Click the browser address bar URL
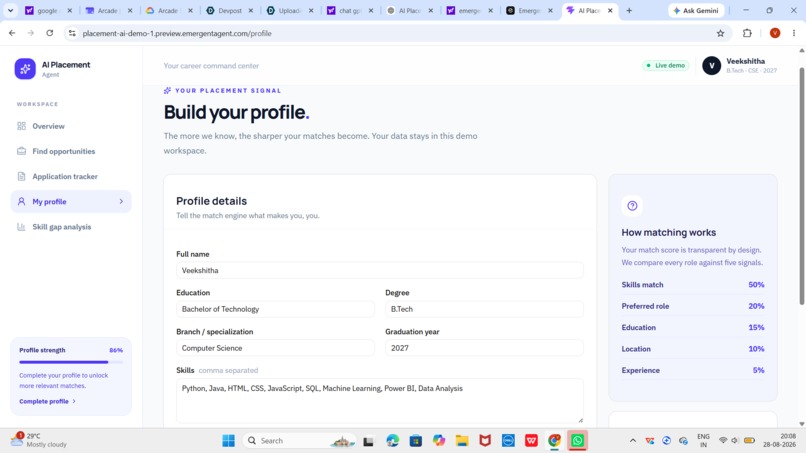This screenshot has width=806, height=453. (x=177, y=33)
